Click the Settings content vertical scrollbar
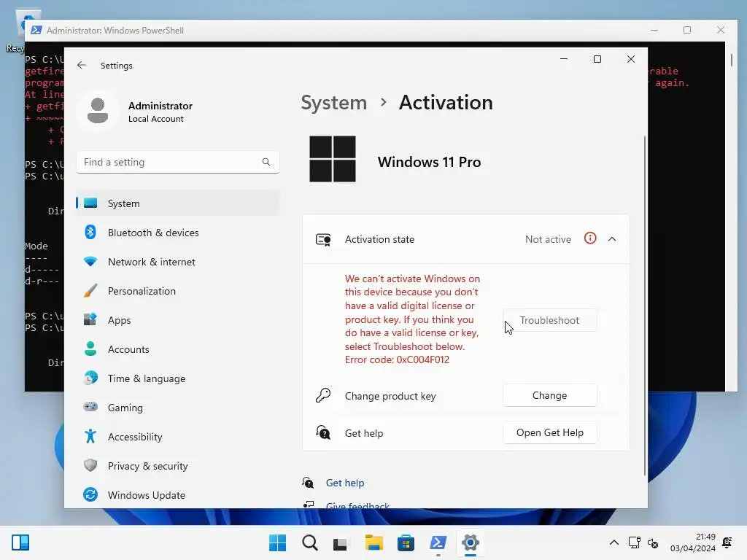Viewport: 747px width, 560px height. pos(645,305)
